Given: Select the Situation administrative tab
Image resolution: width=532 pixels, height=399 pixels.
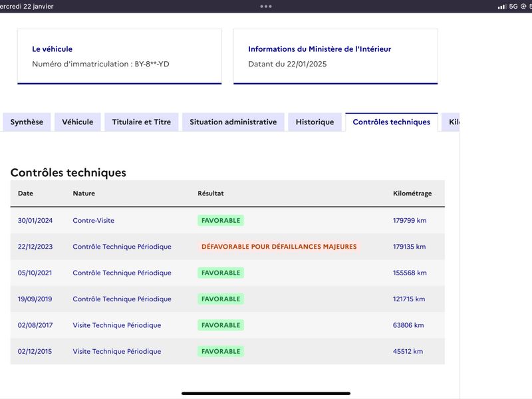Looking at the screenshot, I should tap(233, 122).
